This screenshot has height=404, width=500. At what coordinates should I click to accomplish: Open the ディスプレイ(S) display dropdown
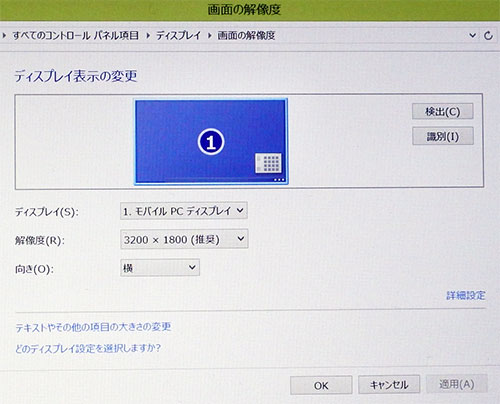click(x=184, y=211)
